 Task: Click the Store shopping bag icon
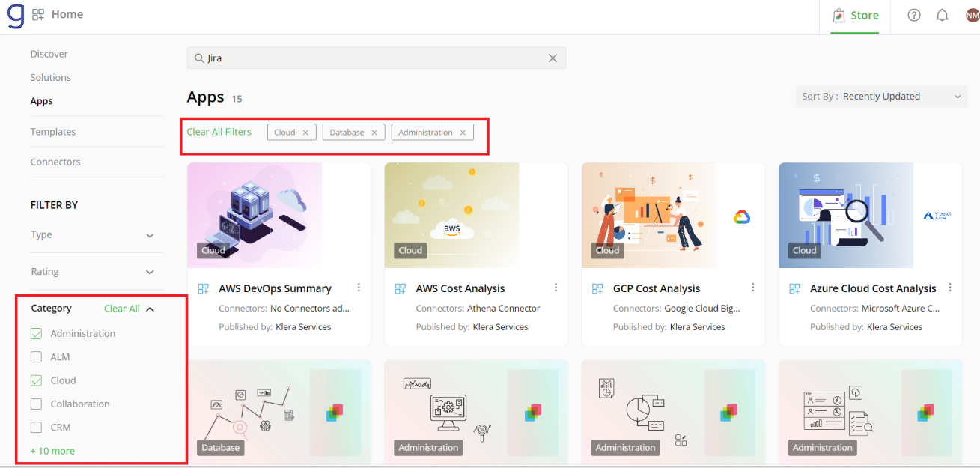(839, 15)
